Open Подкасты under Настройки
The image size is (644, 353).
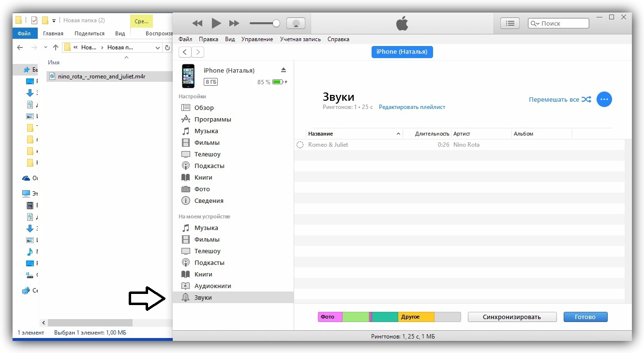pos(233,166)
